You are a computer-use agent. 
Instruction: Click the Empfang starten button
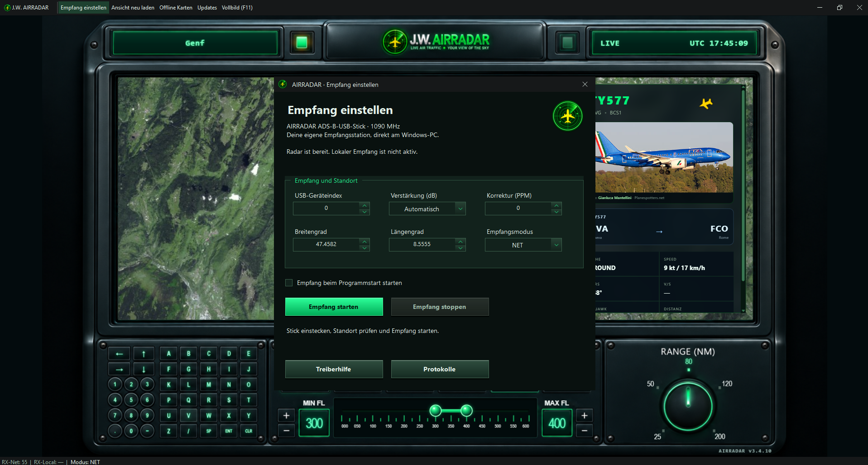(x=334, y=307)
